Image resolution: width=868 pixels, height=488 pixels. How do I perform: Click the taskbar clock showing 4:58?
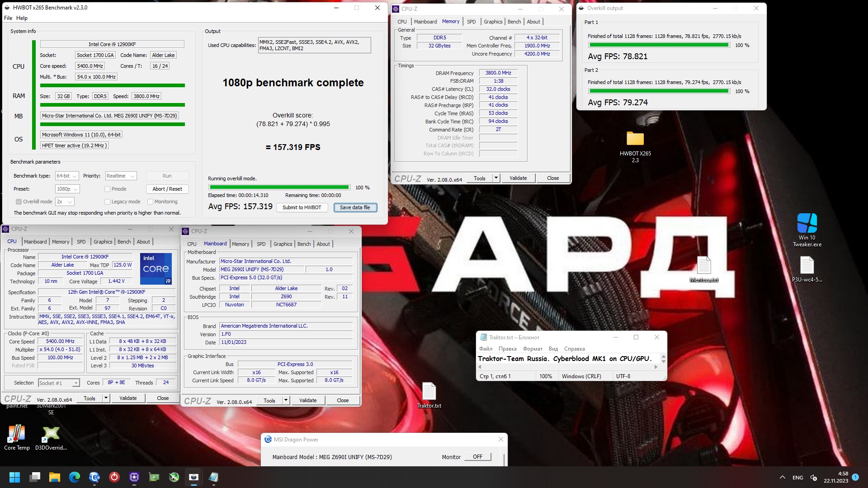coord(836,477)
